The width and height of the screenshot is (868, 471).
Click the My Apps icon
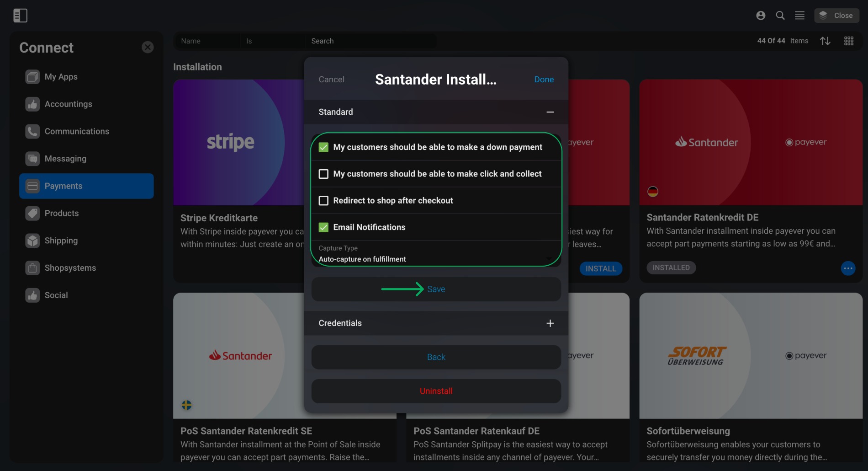coord(32,77)
